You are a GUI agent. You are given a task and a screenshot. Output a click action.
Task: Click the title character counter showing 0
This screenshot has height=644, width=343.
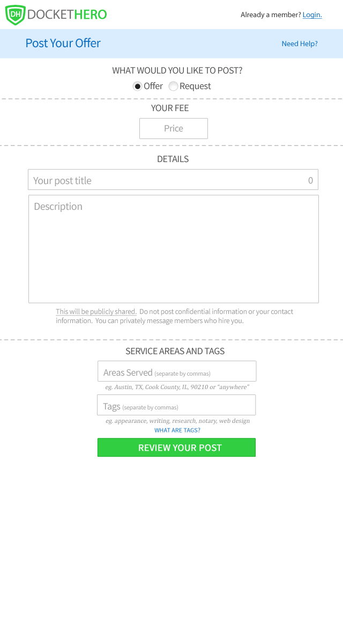point(310,181)
